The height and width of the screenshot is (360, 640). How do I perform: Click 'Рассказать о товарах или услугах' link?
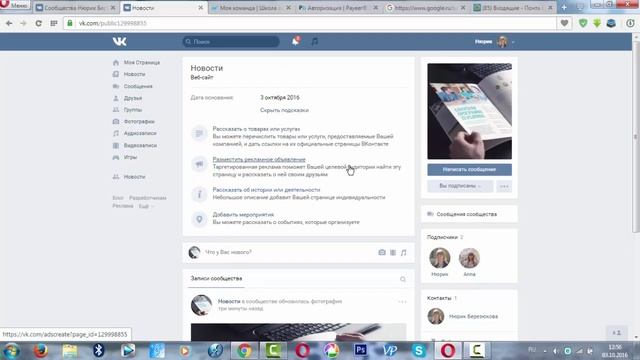click(256, 129)
